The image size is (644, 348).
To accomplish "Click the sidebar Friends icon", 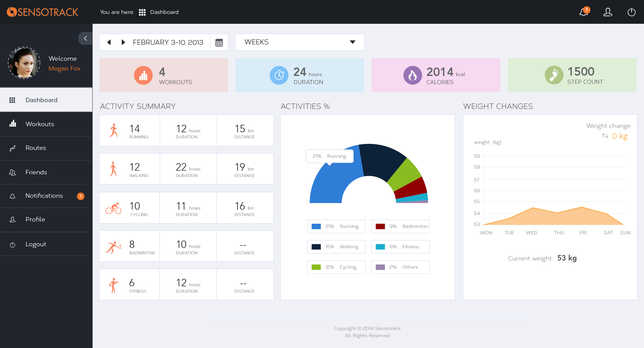I will (13, 173).
